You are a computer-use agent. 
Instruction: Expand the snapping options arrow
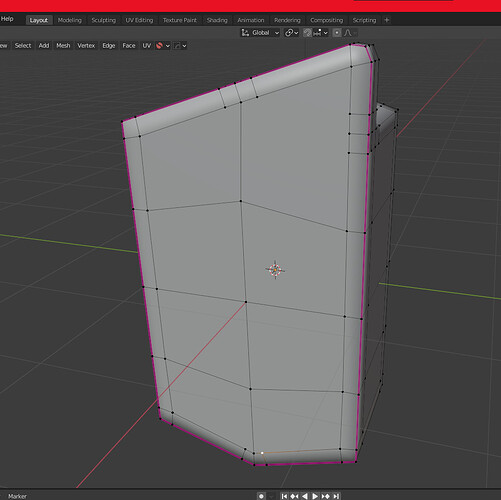326,33
